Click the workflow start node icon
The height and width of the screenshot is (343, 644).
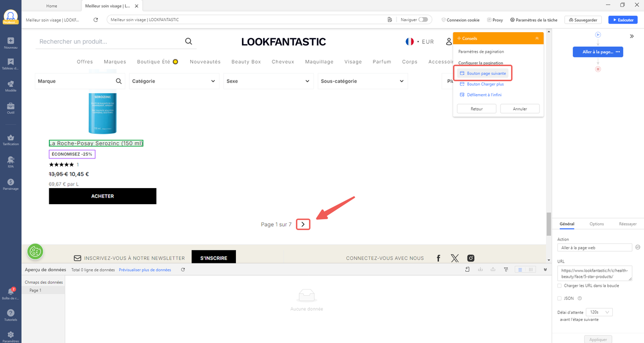click(598, 35)
